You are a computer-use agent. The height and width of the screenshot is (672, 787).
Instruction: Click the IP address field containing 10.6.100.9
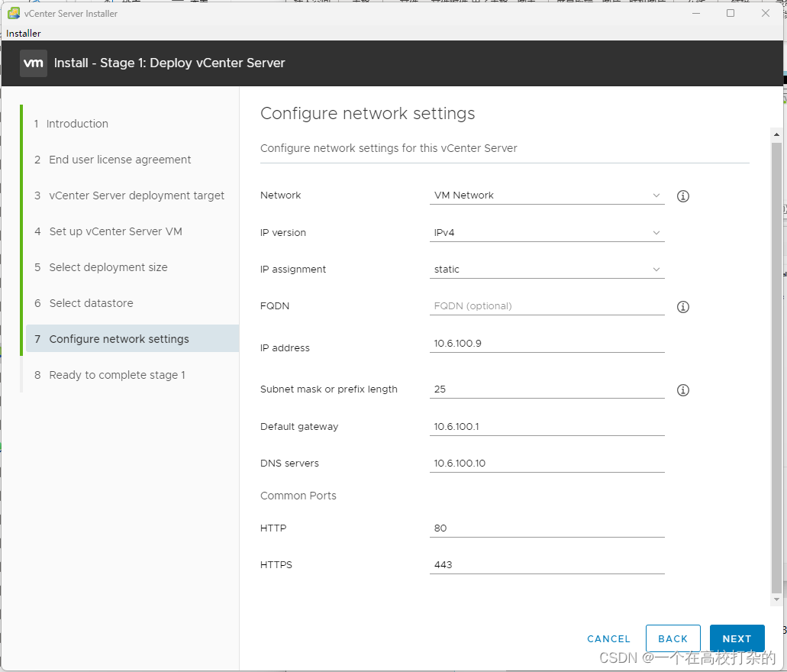point(547,344)
